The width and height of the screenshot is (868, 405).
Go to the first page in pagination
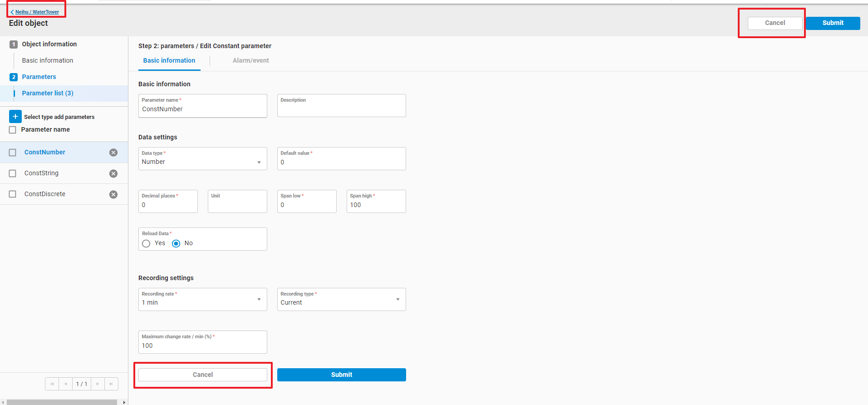point(52,384)
